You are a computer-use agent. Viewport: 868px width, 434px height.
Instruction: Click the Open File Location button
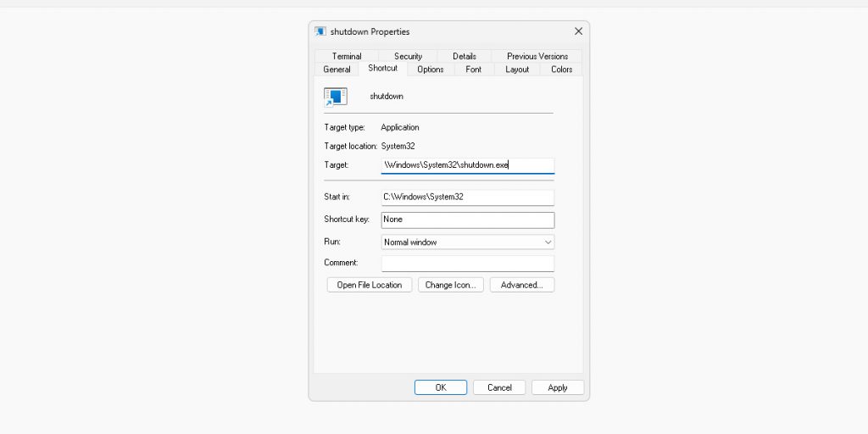(370, 285)
